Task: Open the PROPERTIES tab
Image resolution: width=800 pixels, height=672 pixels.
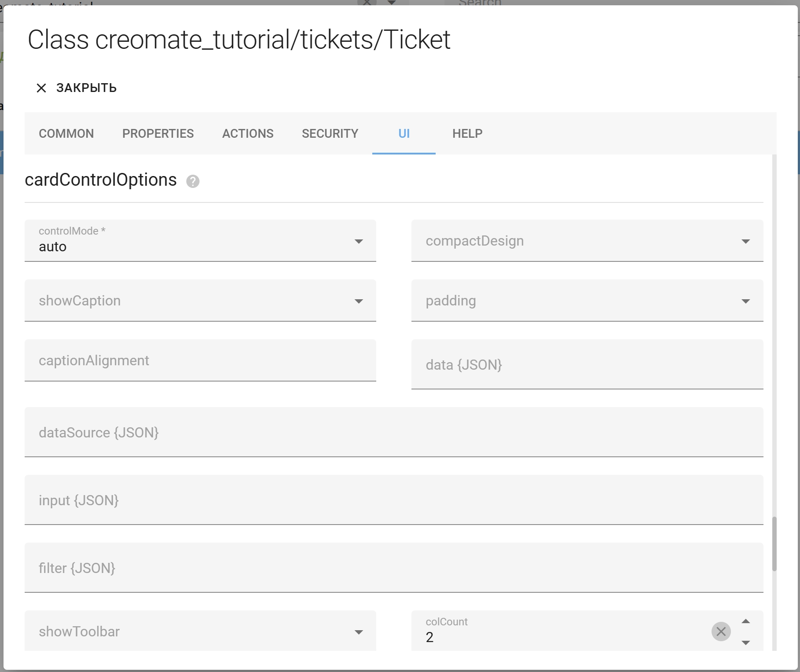Action: click(x=158, y=133)
